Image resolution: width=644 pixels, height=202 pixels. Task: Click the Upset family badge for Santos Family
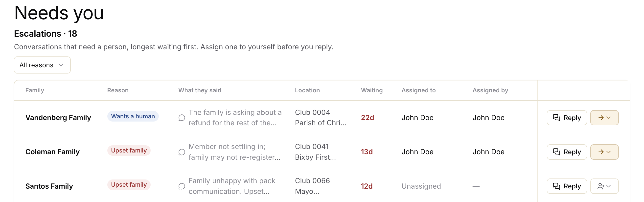[x=129, y=184]
